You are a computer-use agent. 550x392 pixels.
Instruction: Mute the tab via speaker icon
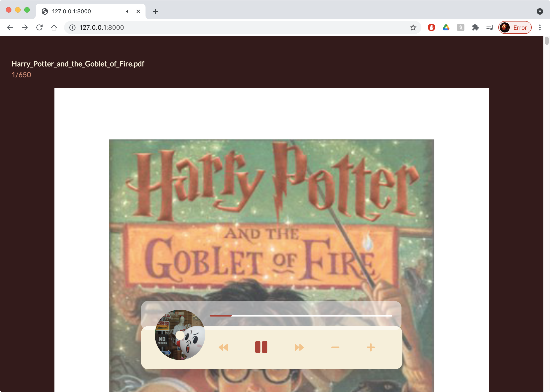click(x=128, y=11)
